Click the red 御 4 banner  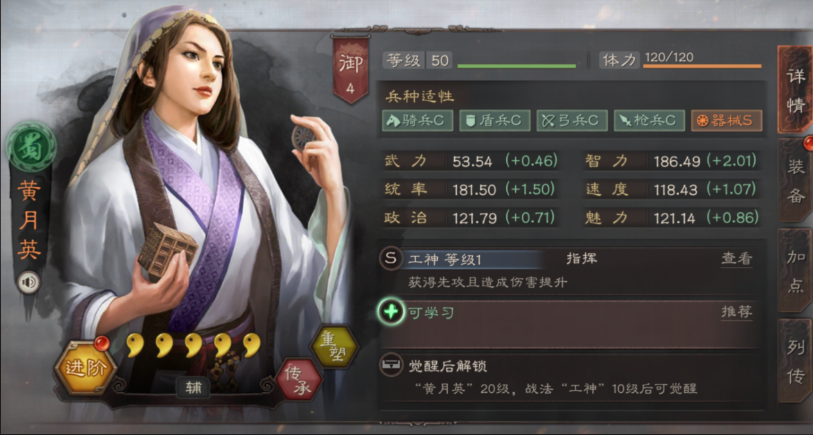(351, 69)
